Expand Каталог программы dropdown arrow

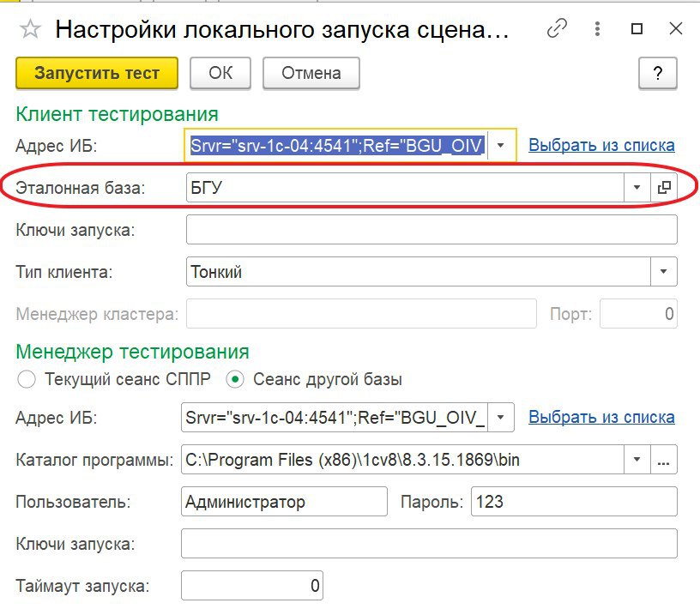(x=637, y=459)
